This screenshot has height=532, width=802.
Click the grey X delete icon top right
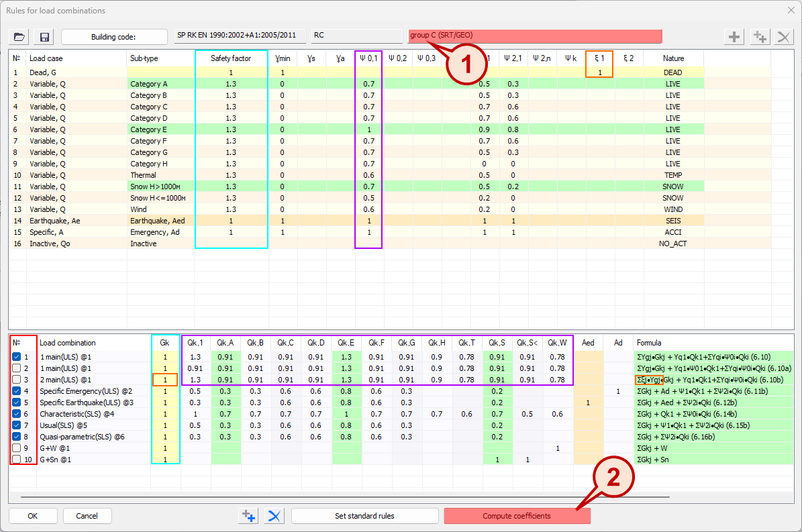783,37
